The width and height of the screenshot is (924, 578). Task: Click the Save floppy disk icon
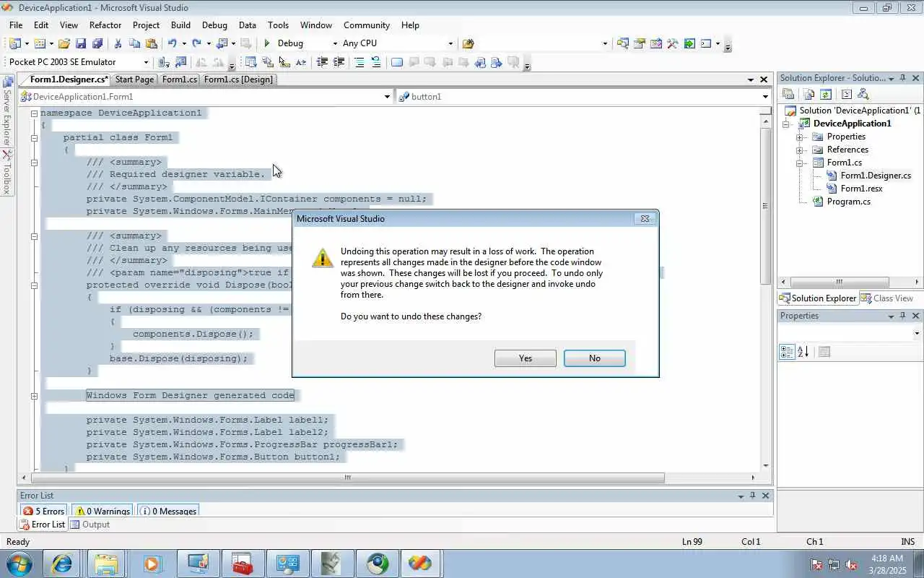(x=81, y=43)
